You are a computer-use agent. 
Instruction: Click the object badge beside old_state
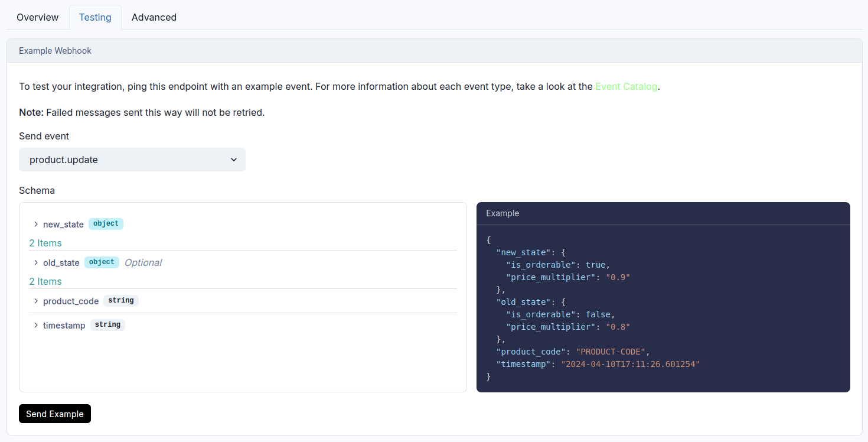pyautogui.click(x=102, y=262)
